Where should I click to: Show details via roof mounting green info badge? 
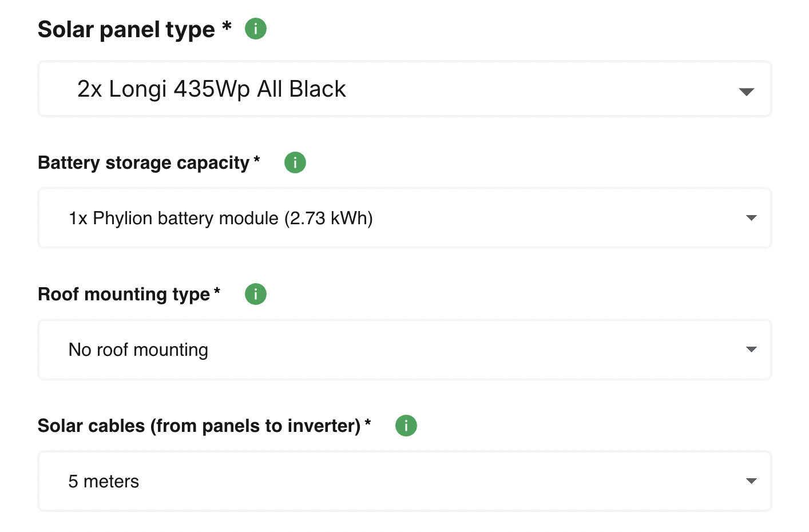tap(255, 294)
